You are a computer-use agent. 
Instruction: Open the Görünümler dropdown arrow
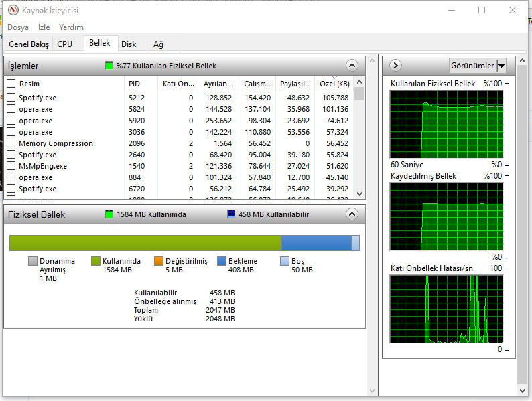tap(502, 66)
